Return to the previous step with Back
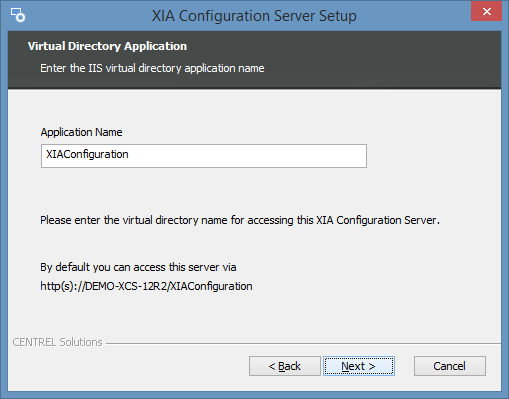Screen dimensions: 509x399 point(285,366)
